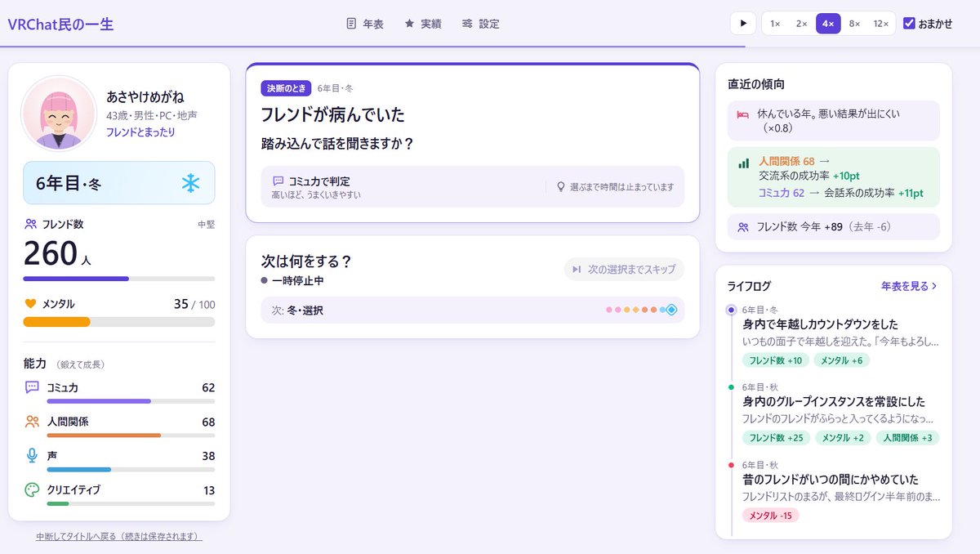
Task: Click the purple marker for 6年目·冬 log
Action: coord(732,310)
